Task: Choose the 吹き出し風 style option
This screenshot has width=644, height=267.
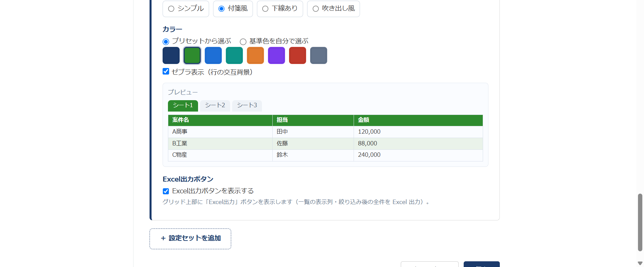Action: [x=333, y=9]
